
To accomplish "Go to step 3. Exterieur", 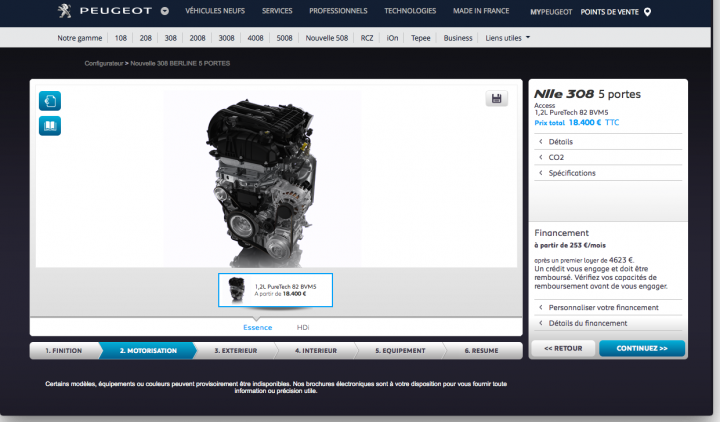I will click(x=236, y=350).
